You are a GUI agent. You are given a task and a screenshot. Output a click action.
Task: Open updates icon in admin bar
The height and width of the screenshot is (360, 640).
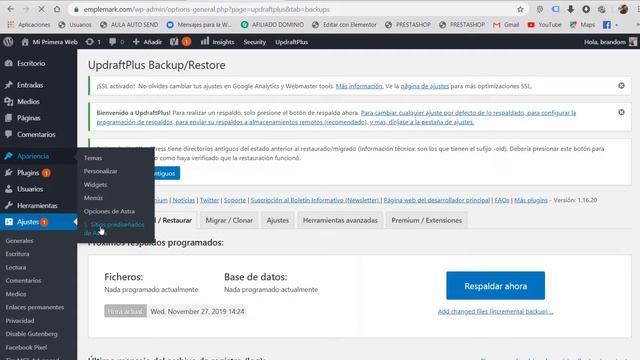click(x=93, y=42)
